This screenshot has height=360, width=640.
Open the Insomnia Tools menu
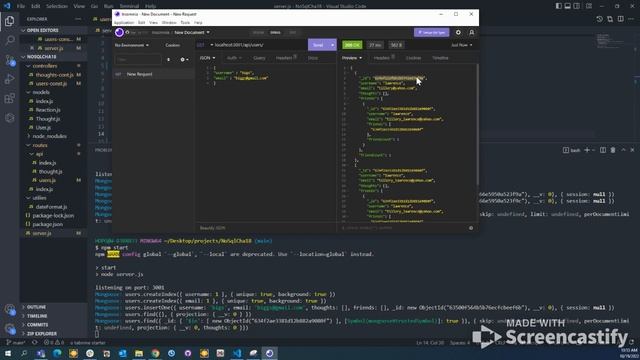click(185, 23)
